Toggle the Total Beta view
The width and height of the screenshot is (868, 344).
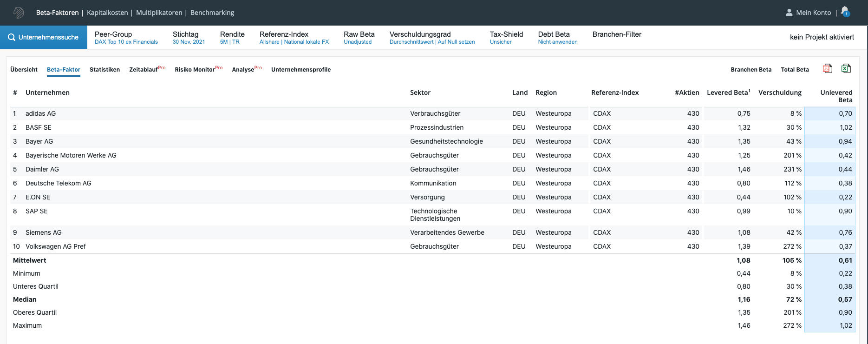pyautogui.click(x=795, y=70)
